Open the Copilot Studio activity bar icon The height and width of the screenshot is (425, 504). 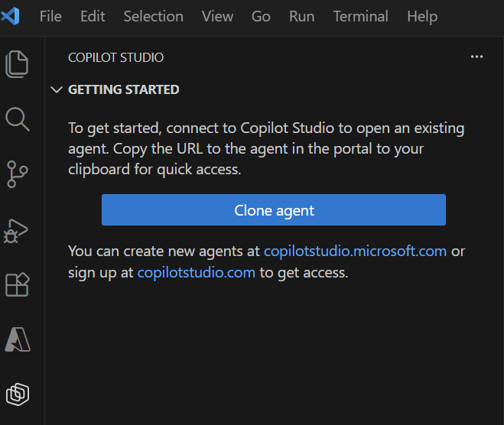pos(17,394)
